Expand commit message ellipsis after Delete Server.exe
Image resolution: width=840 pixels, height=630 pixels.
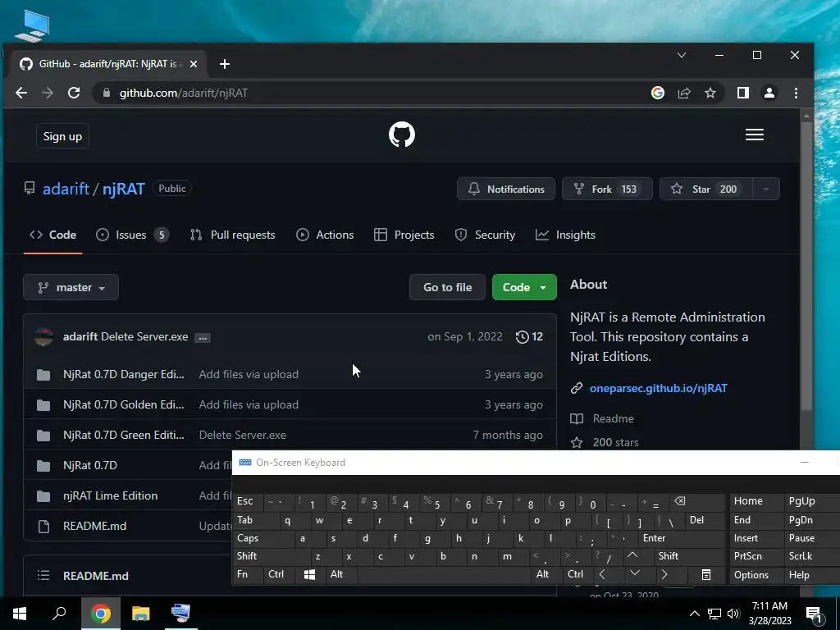(x=203, y=337)
